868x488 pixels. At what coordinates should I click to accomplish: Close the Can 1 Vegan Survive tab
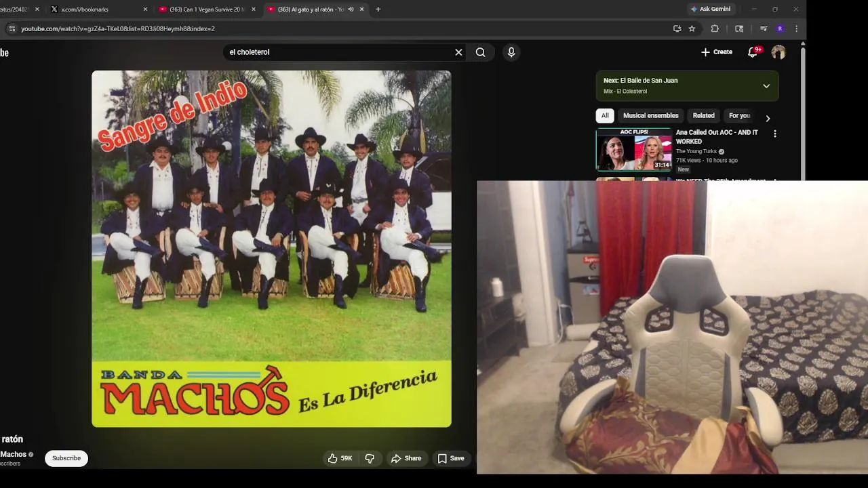[x=254, y=9]
